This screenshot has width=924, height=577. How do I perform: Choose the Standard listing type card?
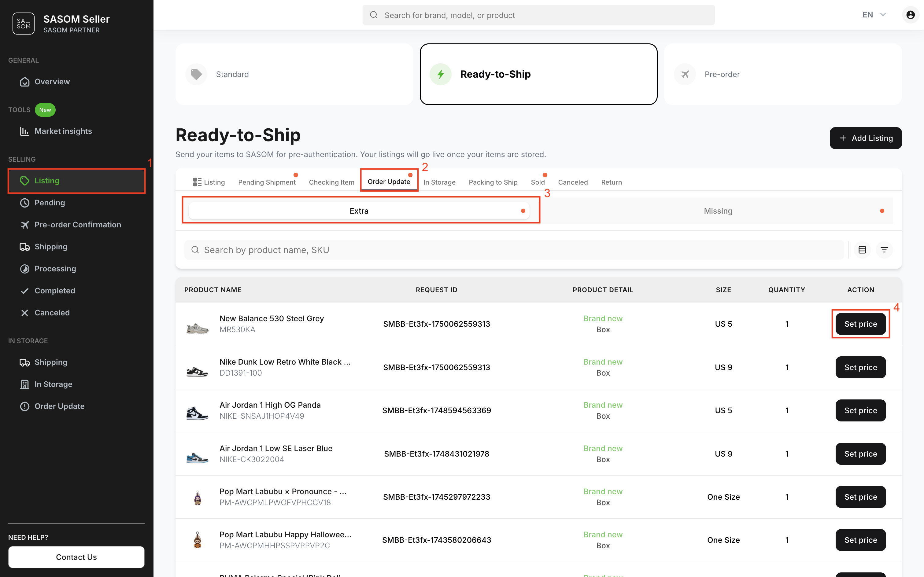tap(294, 74)
